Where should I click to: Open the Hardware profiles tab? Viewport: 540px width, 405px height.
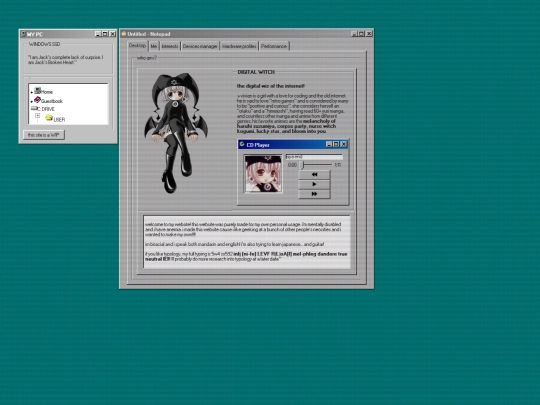pyautogui.click(x=239, y=46)
